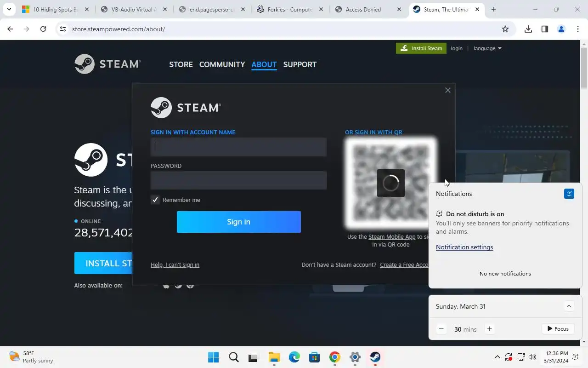
Task: Open Settings gear from taskbar
Action: pos(355,357)
